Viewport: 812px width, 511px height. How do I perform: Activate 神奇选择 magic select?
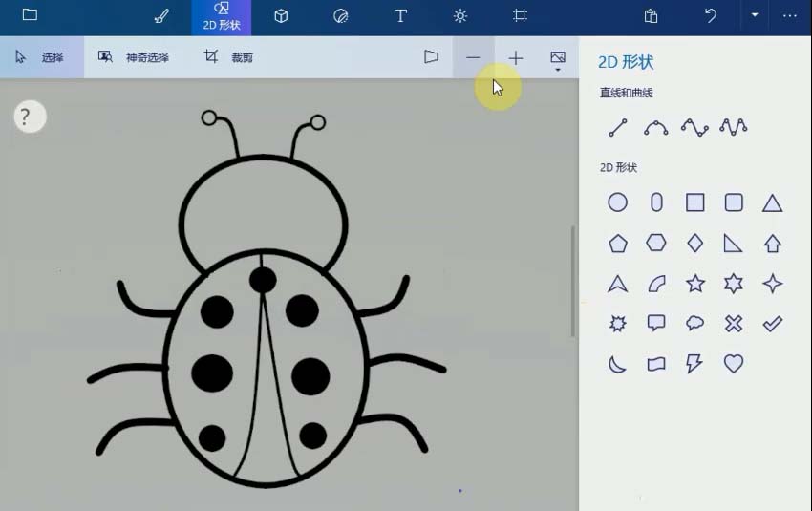[134, 57]
